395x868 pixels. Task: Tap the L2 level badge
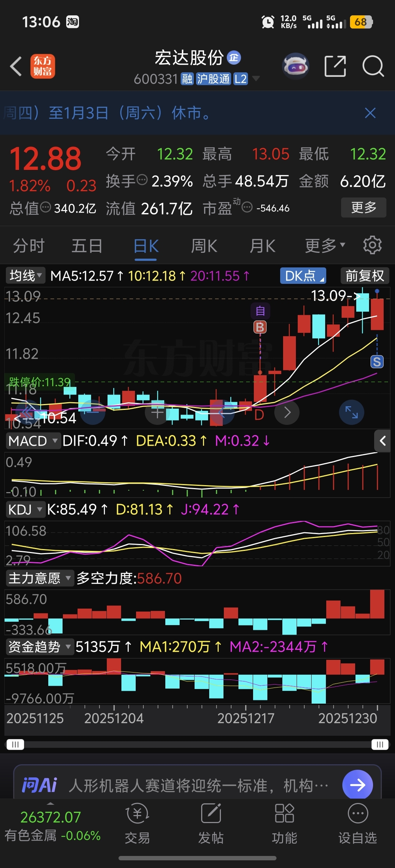click(x=241, y=79)
